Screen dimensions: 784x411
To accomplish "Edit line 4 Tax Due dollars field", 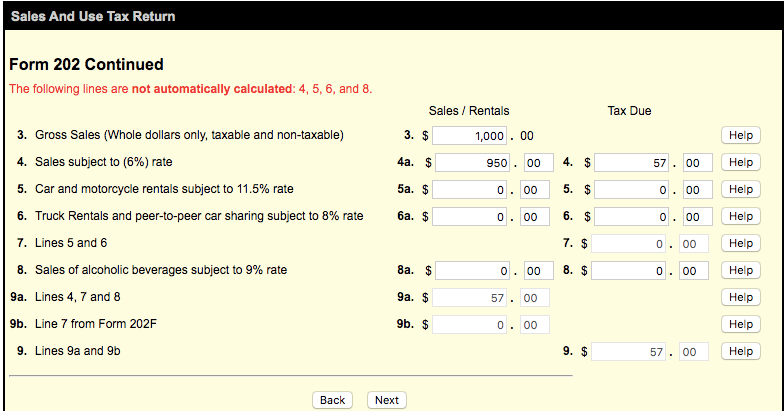I will point(633,162).
